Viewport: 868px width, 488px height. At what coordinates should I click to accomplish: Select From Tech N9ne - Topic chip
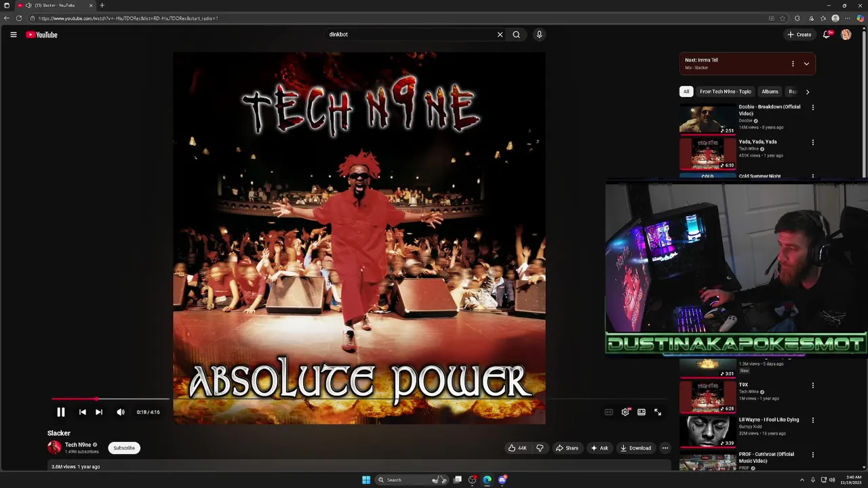726,91
